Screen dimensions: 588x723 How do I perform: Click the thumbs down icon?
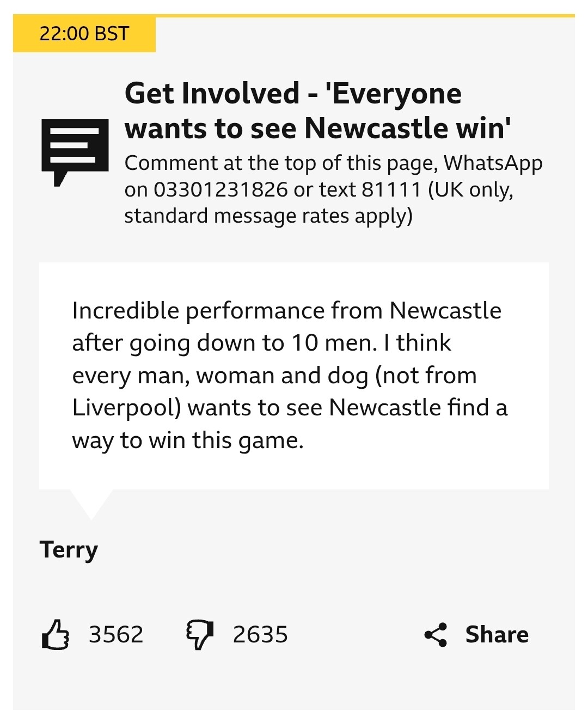coord(199,635)
